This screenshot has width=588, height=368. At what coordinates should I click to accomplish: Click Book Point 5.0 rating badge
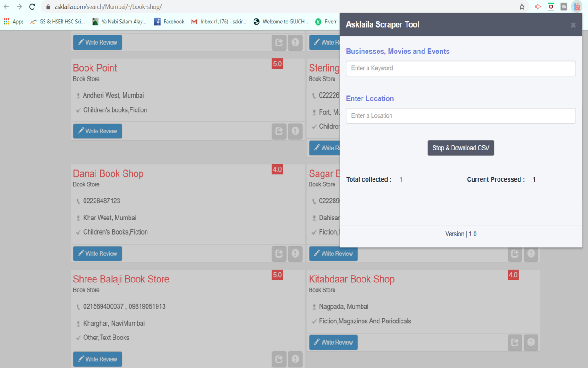click(x=277, y=64)
